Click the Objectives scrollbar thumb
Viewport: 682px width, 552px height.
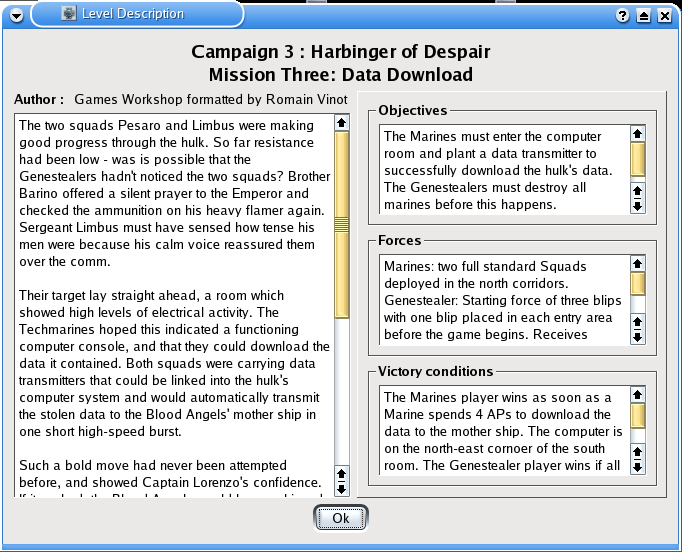coord(638,159)
